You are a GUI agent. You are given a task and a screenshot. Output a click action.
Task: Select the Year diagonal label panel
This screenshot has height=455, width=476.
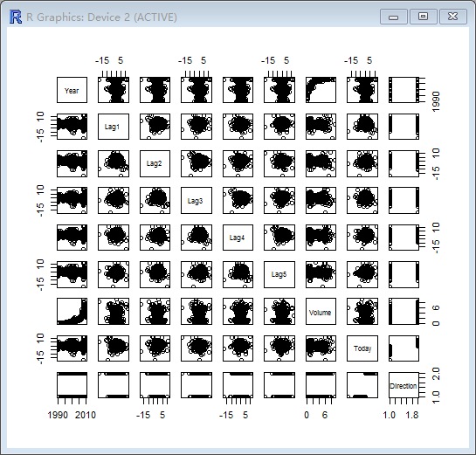72,90
